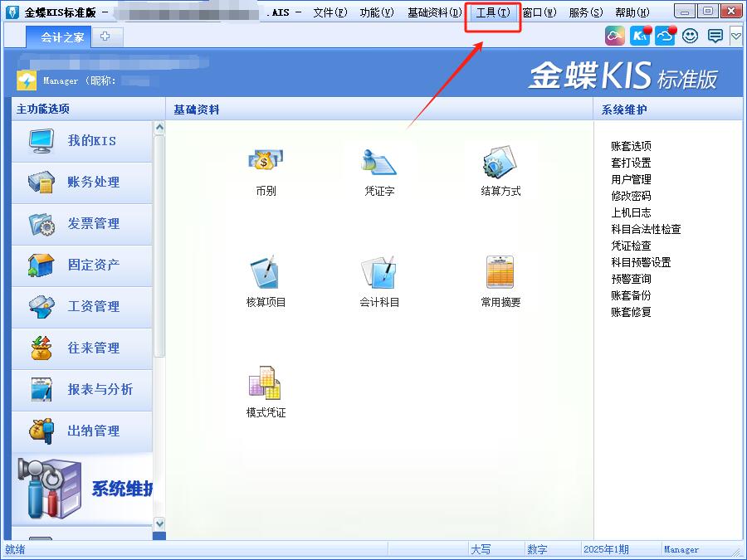Expand the top-right toolbar dropdown arrow
Image resolution: width=747 pixels, height=560 pixels.
735,36
